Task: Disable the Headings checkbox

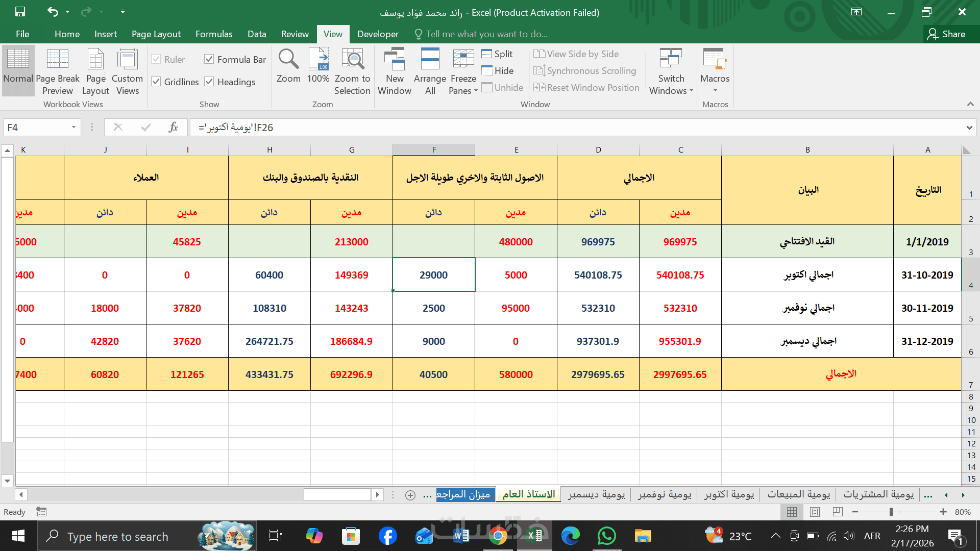Action: [209, 82]
